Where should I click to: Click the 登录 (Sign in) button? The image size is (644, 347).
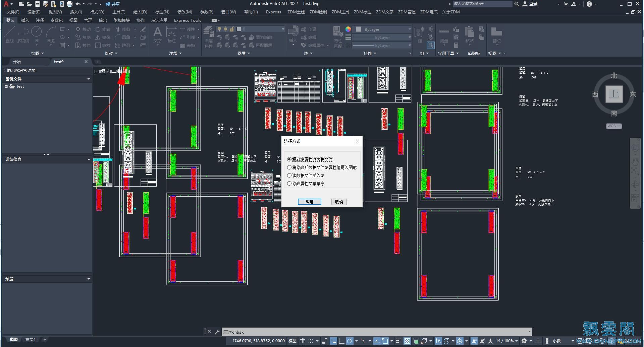[530, 4]
